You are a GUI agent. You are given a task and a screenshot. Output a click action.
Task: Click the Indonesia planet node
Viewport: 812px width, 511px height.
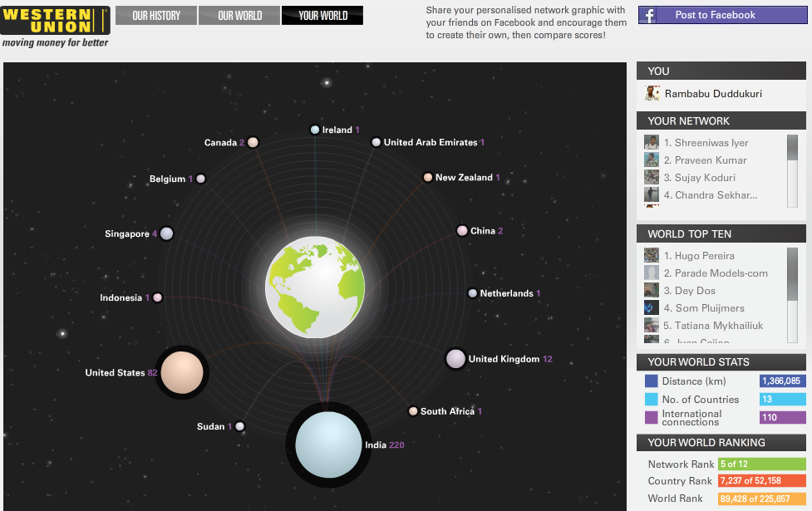coord(157,297)
